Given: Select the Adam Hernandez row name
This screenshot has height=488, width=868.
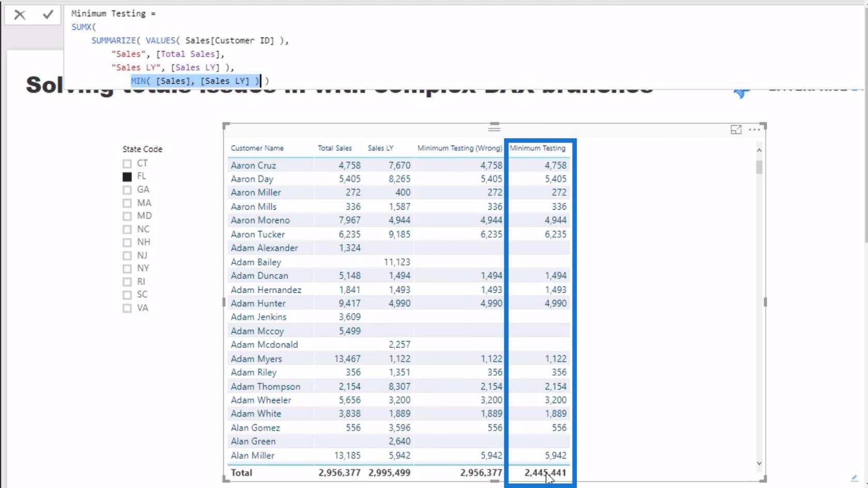Looking at the screenshot, I should (x=266, y=290).
